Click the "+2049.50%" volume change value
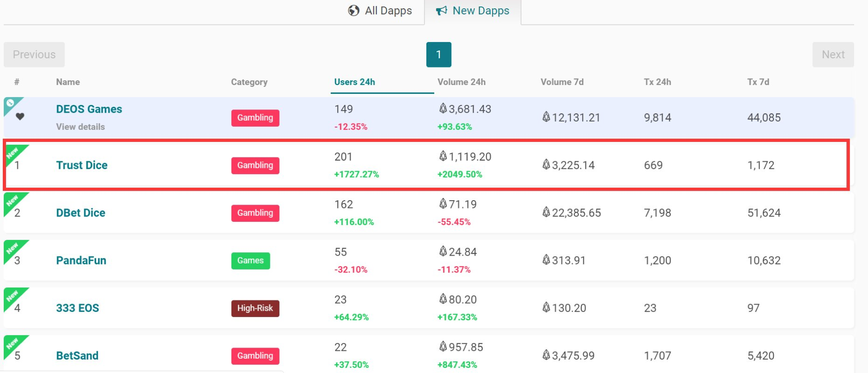868x373 pixels. tap(460, 174)
